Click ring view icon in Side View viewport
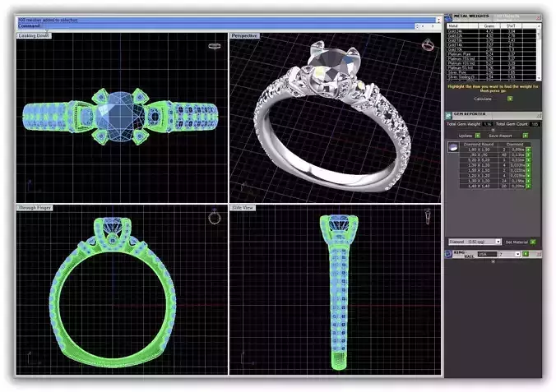This screenshot has width=556, height=392. click(428, 217)
